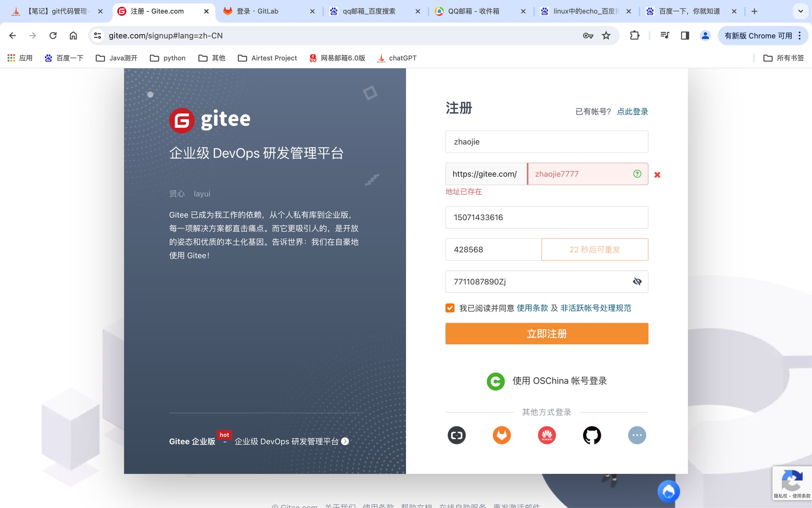Viewport: 812px width, 508px height.
Task: Open the 应用 apps bookmark
Action: [20, 58]
